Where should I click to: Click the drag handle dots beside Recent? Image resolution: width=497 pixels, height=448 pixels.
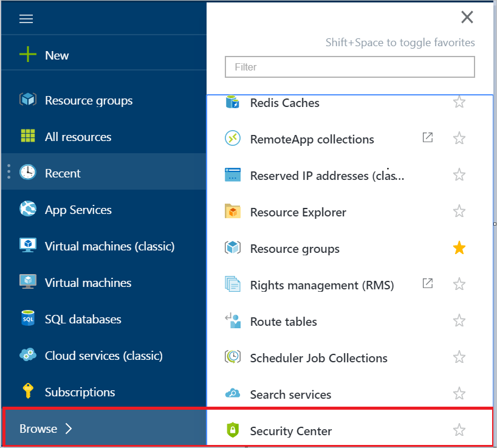[9, 171]
